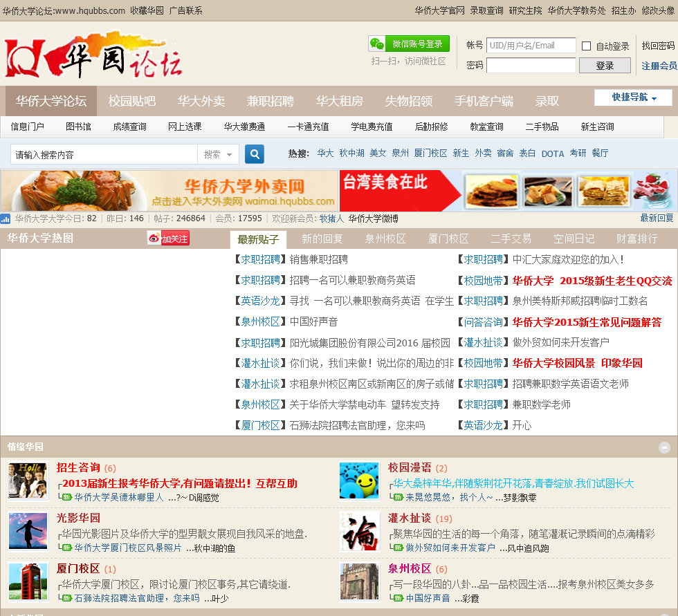678x616 pixels.
Task: Open the 快捷导航 dropdown
Action: (x=634, y=97)
